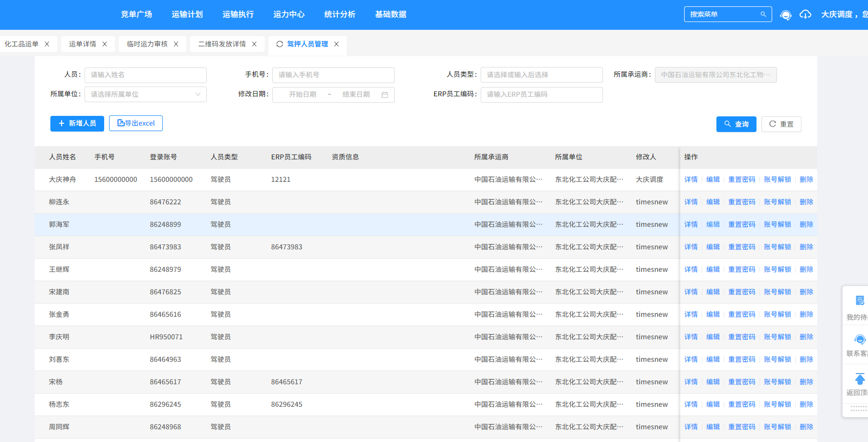This screenshot has width=868, height=442.
Task: Expand the 所属单位 dropdown
Action: point(146,94)
